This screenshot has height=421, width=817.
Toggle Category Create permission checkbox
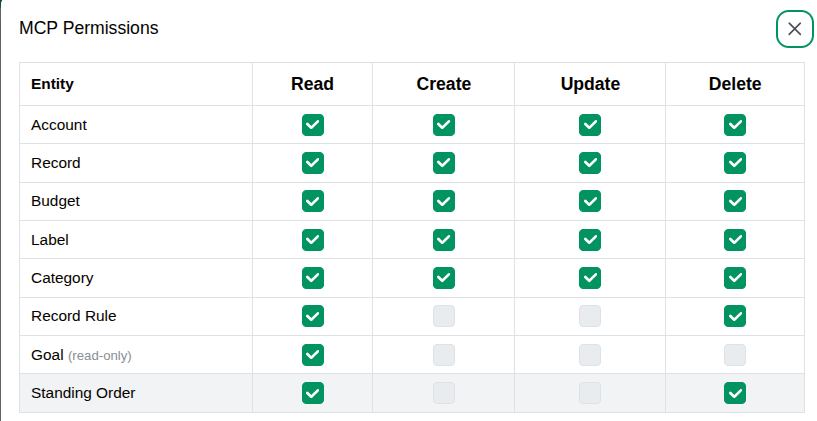point(444,278)
